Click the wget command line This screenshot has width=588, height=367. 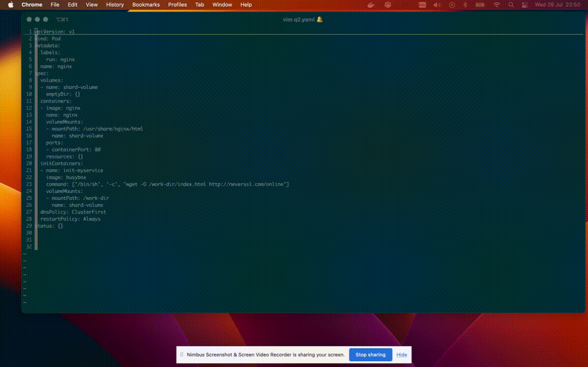tap(168, 184)
